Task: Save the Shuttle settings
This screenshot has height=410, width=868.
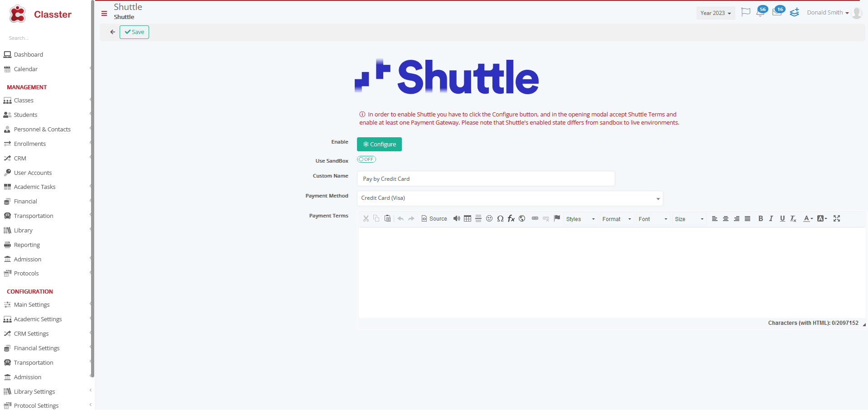Action: pos(134,32)
